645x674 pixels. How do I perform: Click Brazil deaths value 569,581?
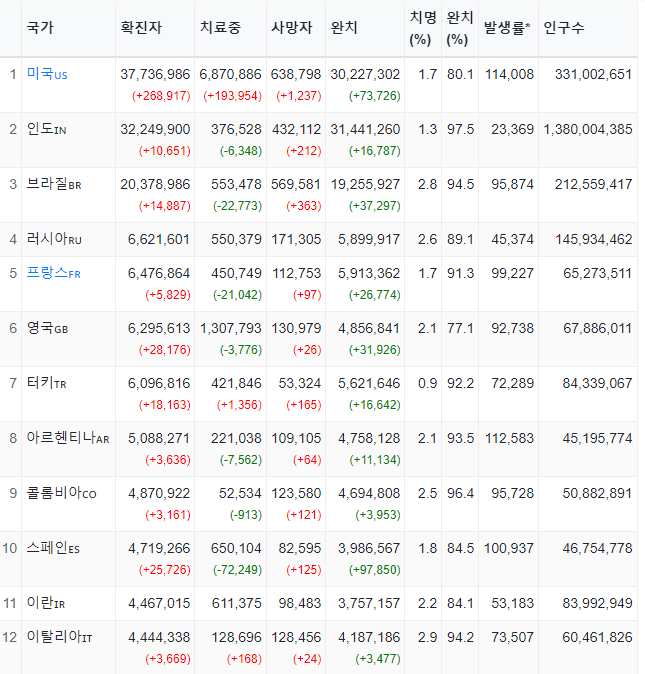[296, 184]
